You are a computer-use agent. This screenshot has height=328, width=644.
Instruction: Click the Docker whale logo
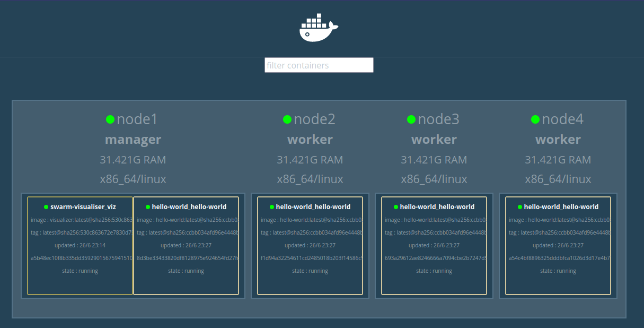319,28
